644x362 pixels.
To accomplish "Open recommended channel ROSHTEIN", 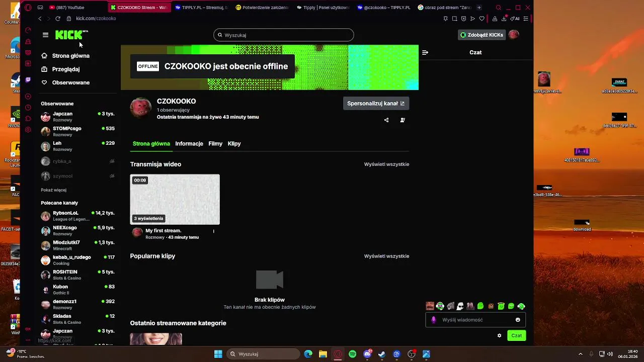I will pos(77,275).
